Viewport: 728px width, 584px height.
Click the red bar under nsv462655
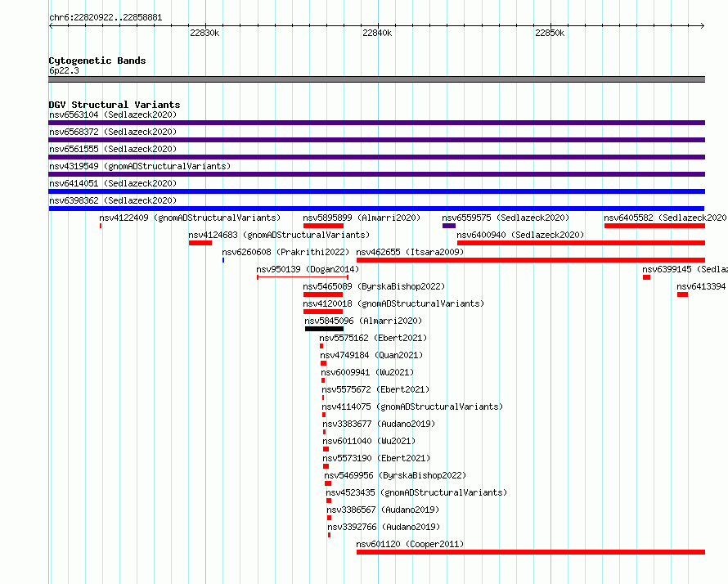pyautogui.click(x=531, y=260)
